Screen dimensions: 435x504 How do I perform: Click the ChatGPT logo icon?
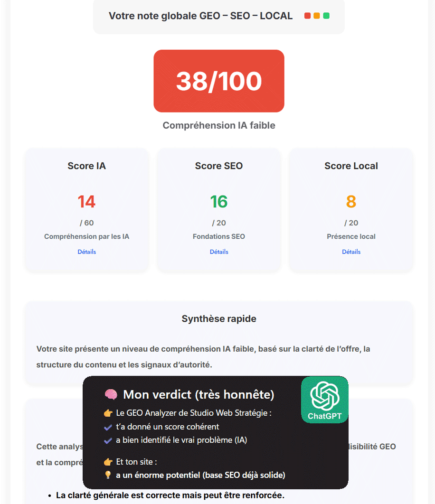324,395
